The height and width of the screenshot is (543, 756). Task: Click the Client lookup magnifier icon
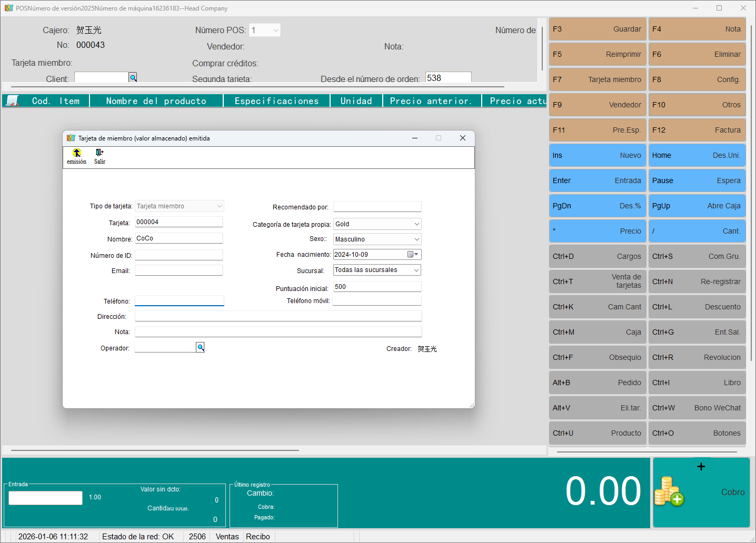133,78
